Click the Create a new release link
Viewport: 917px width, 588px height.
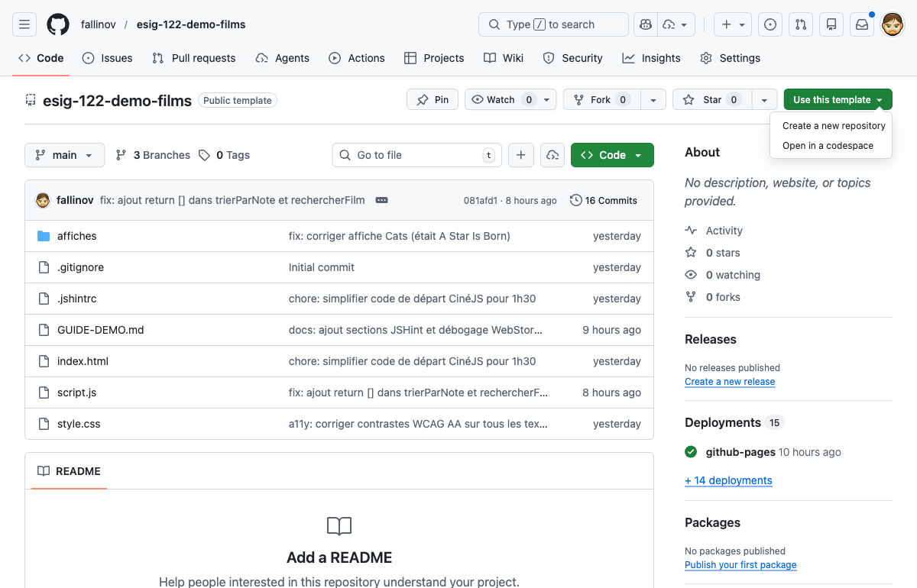[730, 381]
